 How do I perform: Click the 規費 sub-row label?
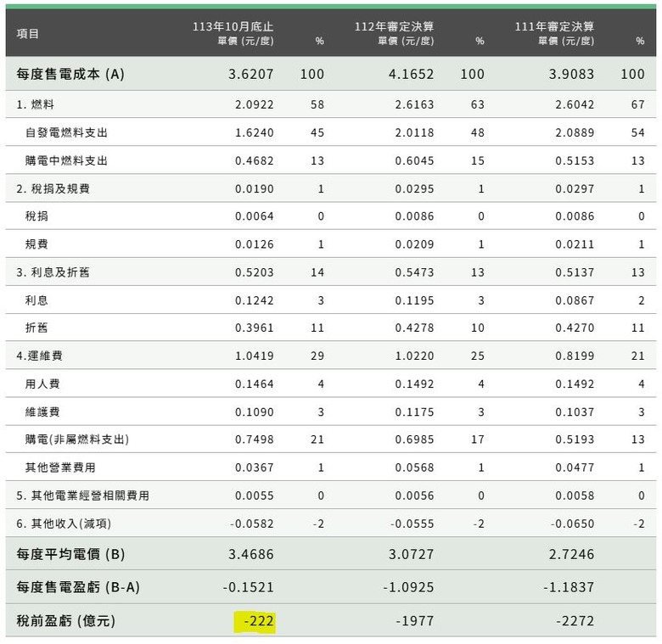point(36,244)
